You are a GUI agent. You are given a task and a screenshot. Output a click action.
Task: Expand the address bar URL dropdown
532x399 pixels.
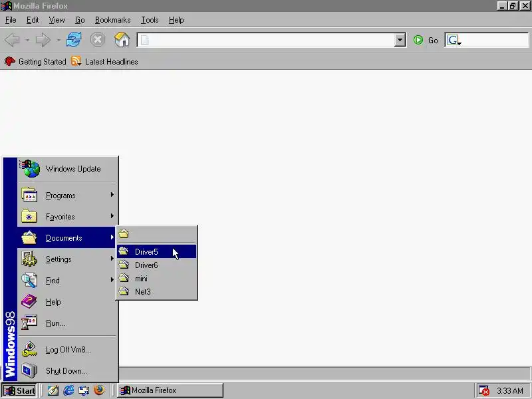tap(400, 40)
